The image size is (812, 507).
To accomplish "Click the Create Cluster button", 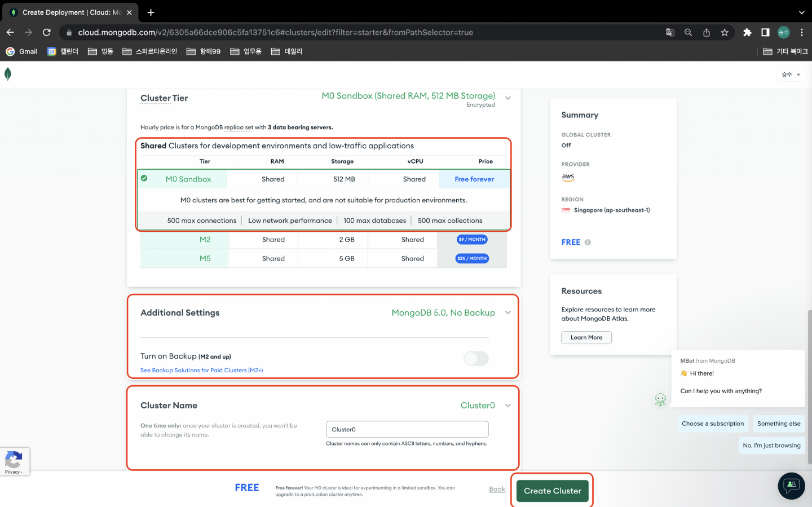I will [552, 491].
